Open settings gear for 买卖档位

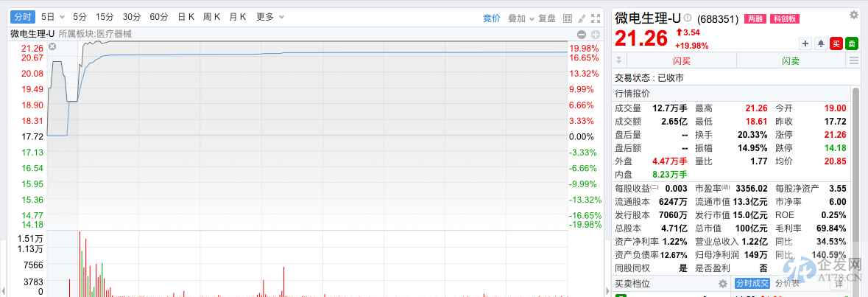722,284
